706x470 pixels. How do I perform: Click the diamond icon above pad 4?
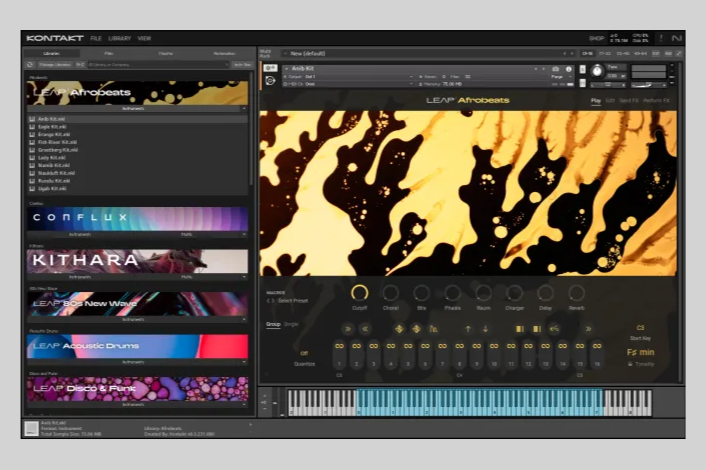click(x=399, y=329)
